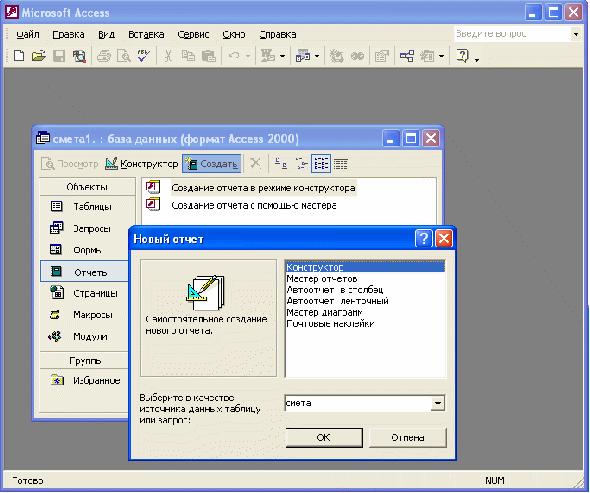Open the Окно menu

click(234, 35)
